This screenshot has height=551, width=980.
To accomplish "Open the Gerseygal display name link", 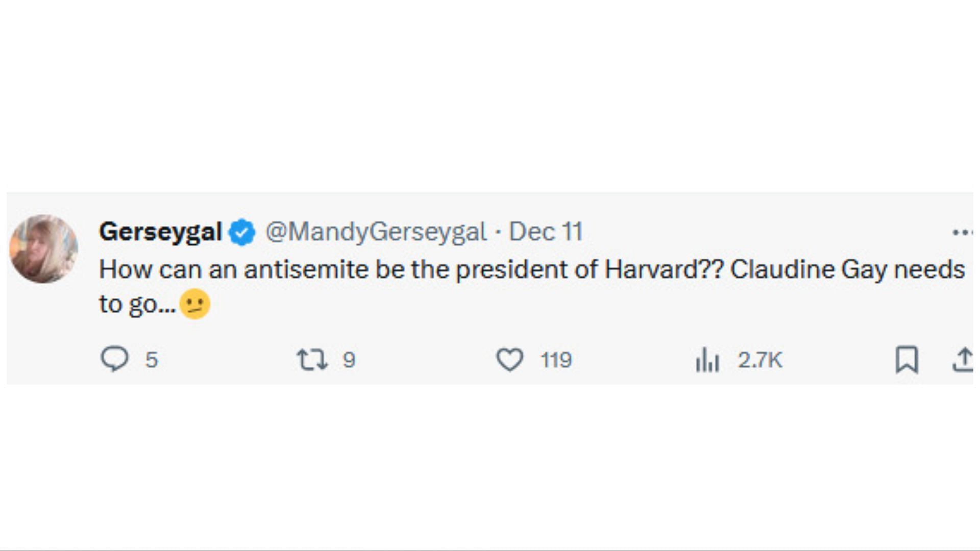I will (x=160, y=232).
